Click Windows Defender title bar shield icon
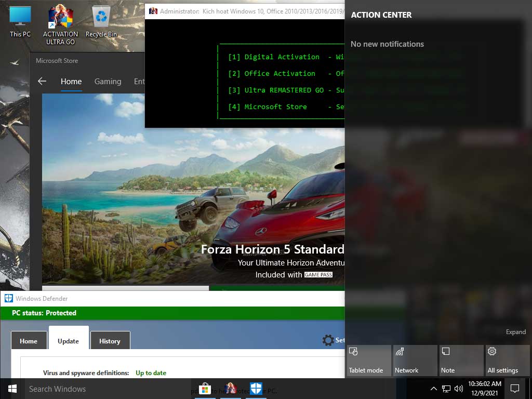Screen dimensions: 532x399 pos(8,299)
